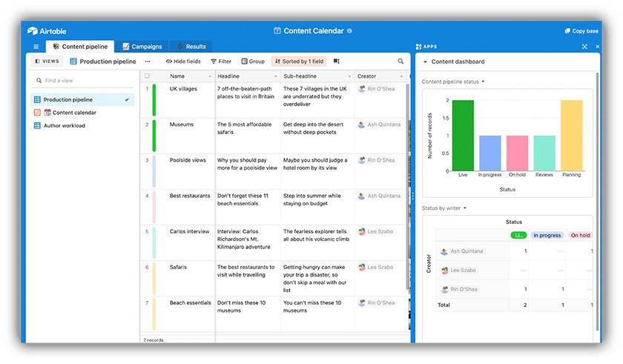623x364 pixels.
Task: Close the APPS panel with X
Action: coord(597,47)
